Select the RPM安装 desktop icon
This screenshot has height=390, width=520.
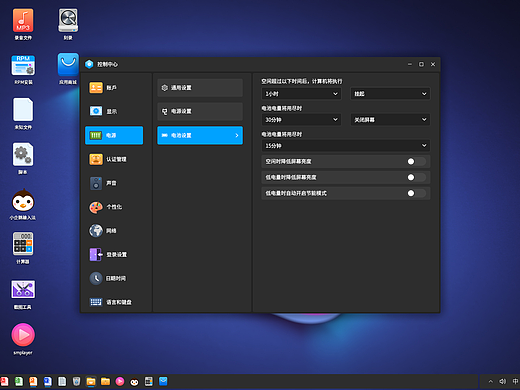pyautogui.click(x=23, y=70)
